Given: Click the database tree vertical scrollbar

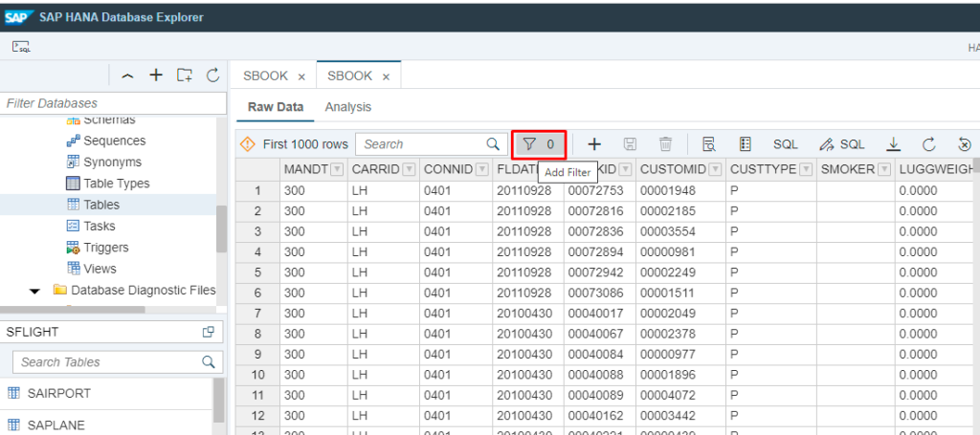Looking at the screenshot, I should (x=221, y=228).
